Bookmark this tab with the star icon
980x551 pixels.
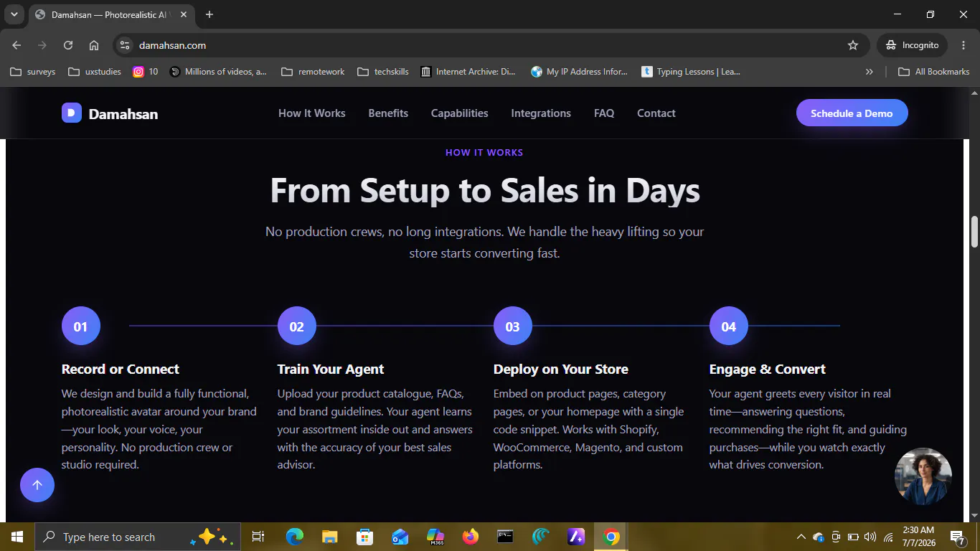pyautogui.click(x=853, y=45)
